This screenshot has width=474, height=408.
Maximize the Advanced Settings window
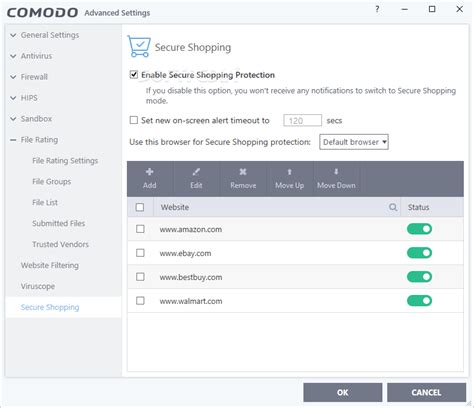[432, 9]
